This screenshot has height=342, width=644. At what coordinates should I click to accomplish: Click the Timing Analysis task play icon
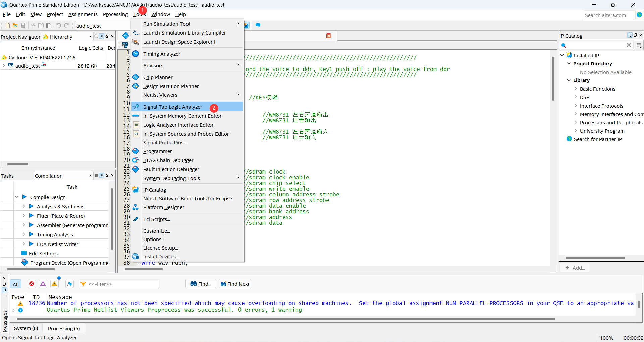tap(31, 234)
